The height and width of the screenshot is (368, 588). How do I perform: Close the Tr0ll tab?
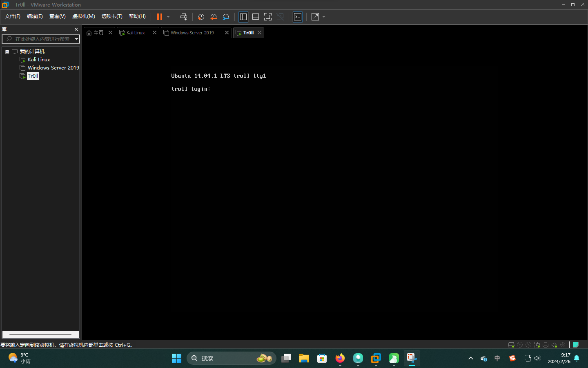[259, 33]
